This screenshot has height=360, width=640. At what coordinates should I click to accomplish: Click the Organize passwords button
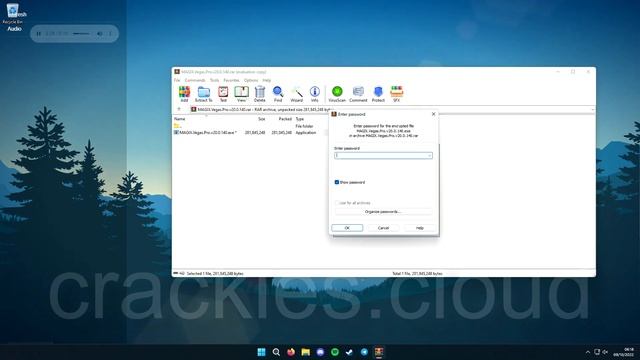(383, 212)
